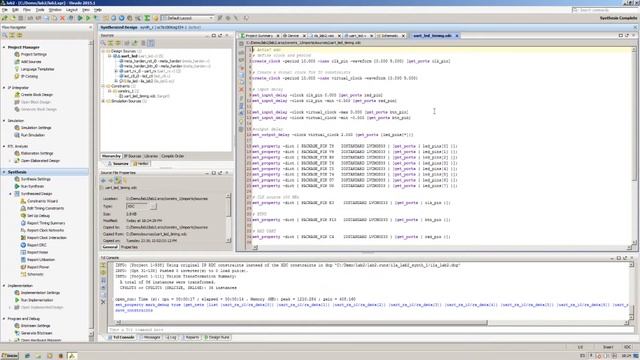The width and height of the screenshot is (640, 360).
Task: Expand Simulation Sources in Sources tree
Action: pos(104,101)
